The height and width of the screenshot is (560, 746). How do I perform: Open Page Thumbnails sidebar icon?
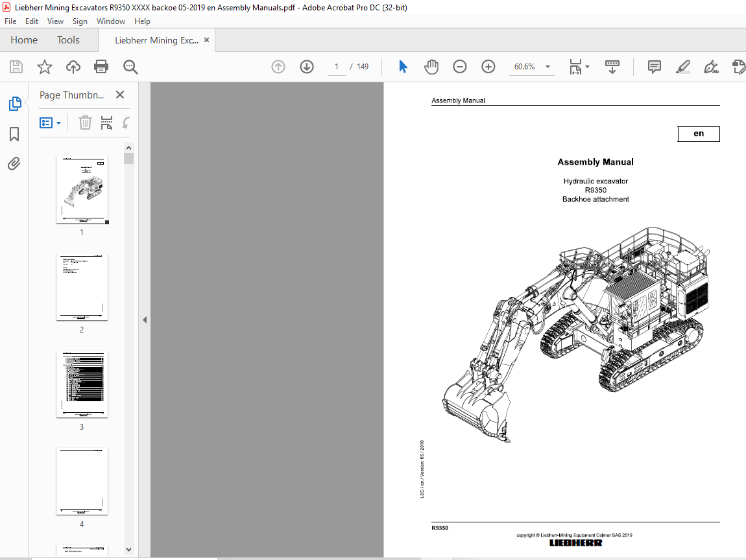[x=15, y=104]
